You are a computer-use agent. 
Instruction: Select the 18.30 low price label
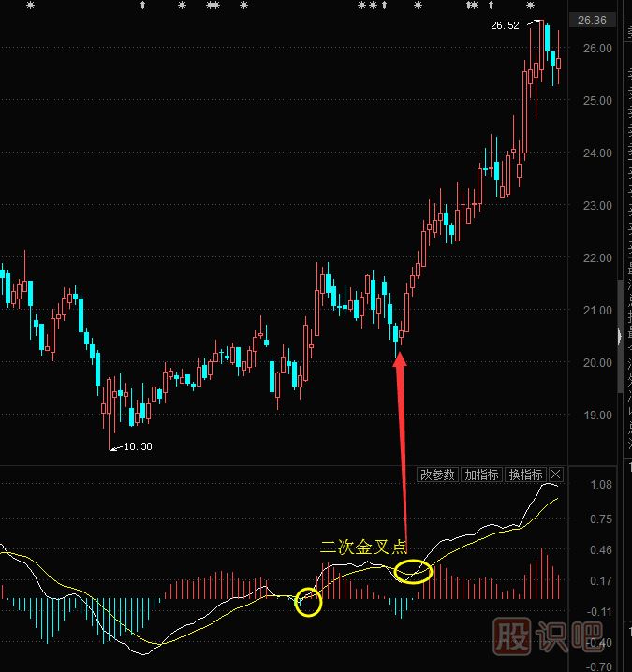[x=137, y=446]
